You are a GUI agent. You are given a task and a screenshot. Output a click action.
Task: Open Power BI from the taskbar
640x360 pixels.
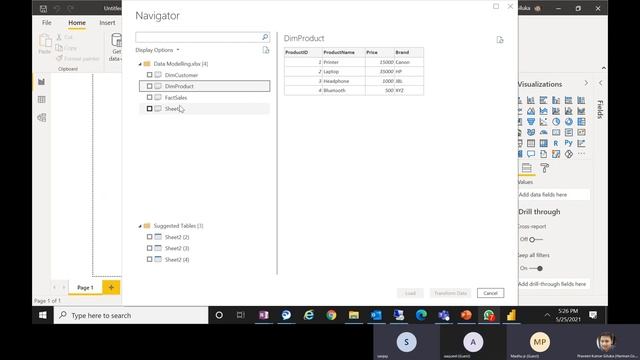(x=511, y=315)
